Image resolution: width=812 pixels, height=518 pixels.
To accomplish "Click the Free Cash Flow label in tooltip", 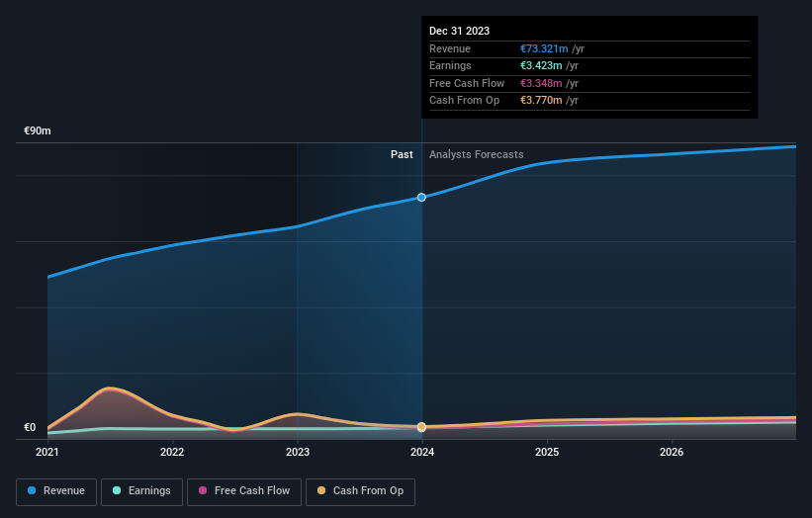I will point(467,83).
